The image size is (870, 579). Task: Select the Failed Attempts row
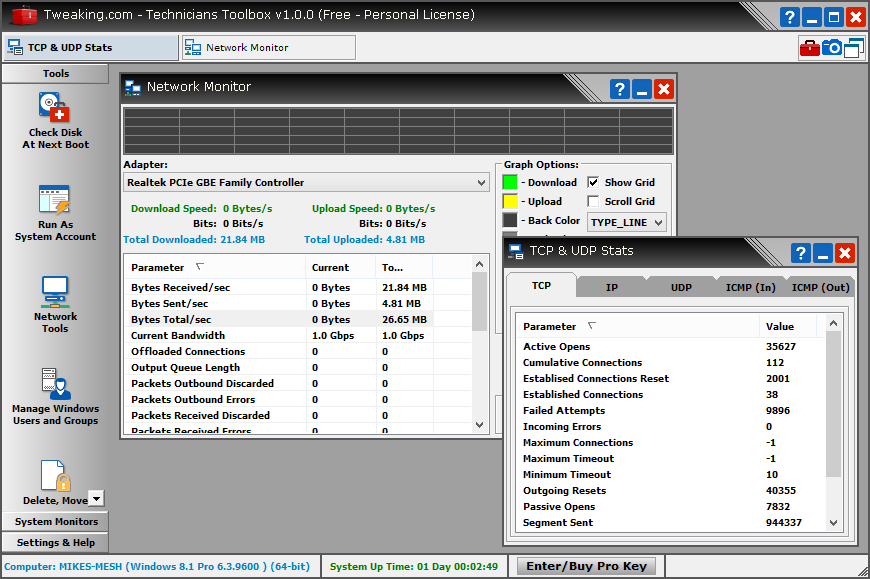coord(671,410)
